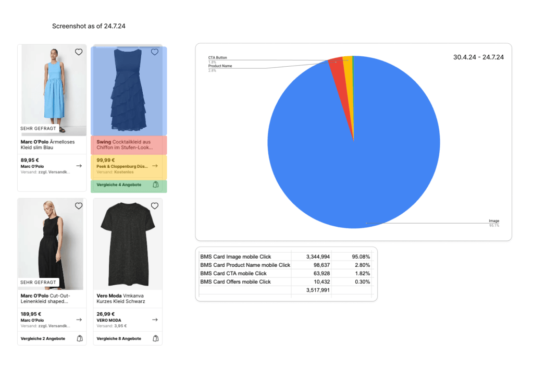This screenshot has height=392, width=533.
Task: Toggle wishlist heart on Cut-Out-Leinenkleid card
Action: coord(79,206)
